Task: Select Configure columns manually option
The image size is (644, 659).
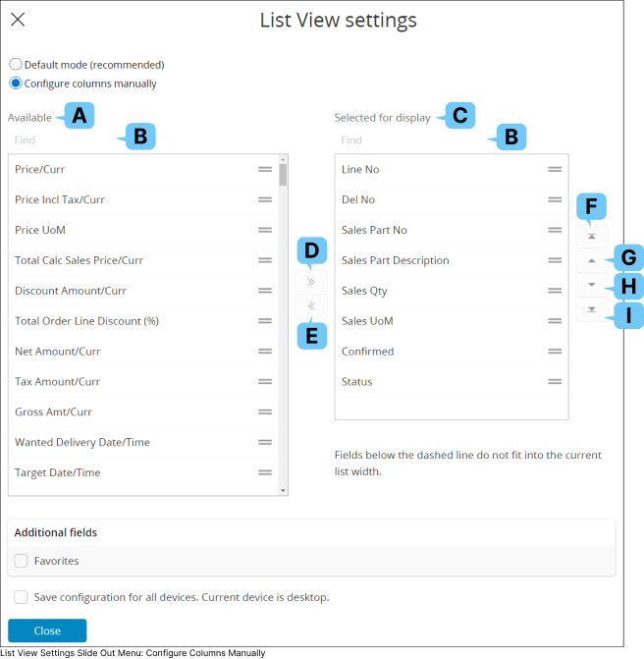Action: tap(16, 83)
